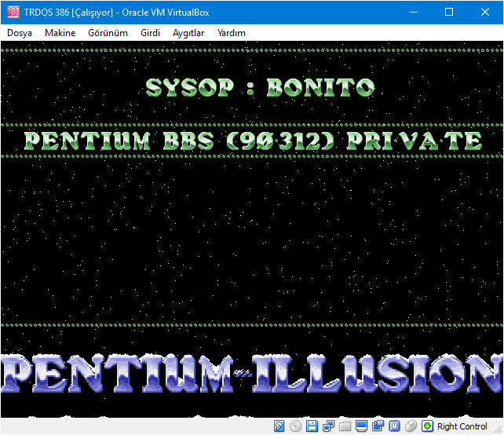Maximize the TRDOS 386 VirtualBox window
Screen dimensions: 504x435
(x=449, y=12)
